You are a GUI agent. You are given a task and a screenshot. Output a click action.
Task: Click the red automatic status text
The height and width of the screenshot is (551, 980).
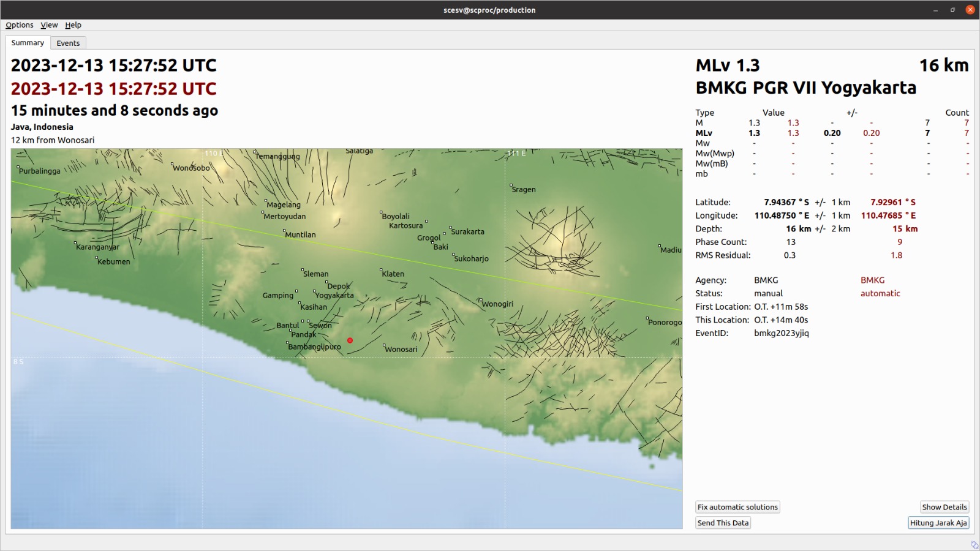coord(880,293)
